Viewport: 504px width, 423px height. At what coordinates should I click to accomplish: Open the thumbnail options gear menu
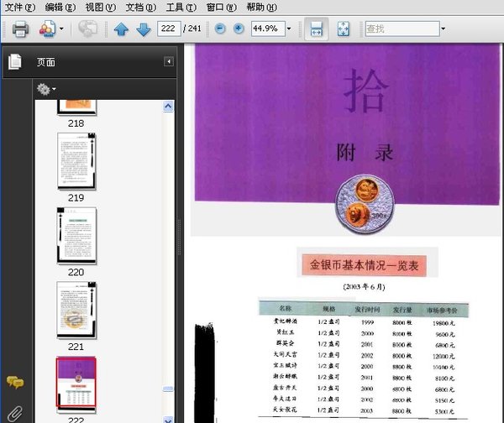coord(45,88)
